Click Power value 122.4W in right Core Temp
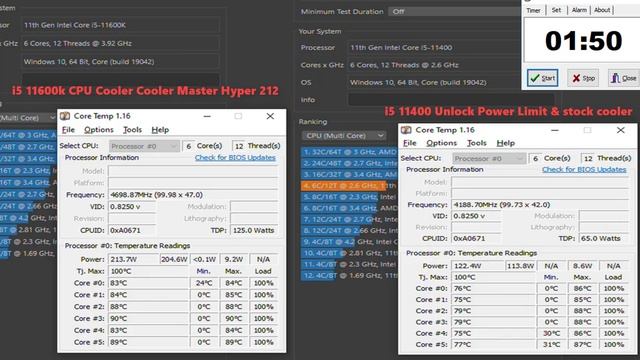Viewport: 640px width, 360px height. [x=478, y=266]
